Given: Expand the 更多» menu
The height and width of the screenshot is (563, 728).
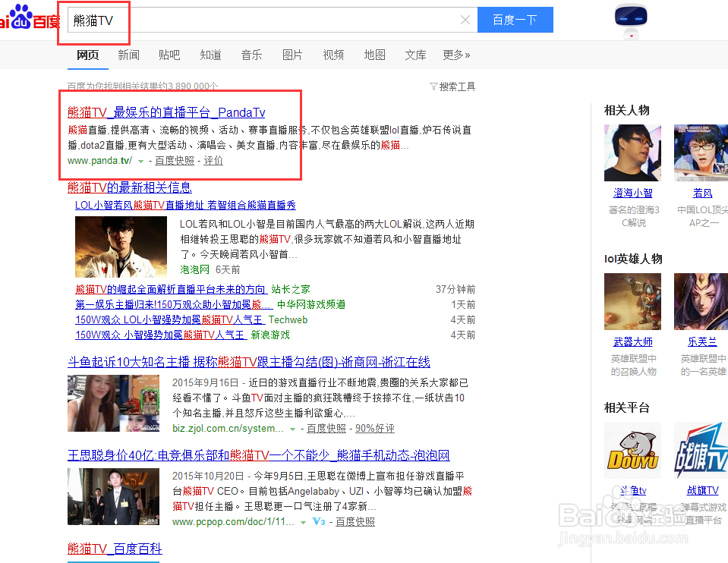Looking at the screenshot, I should coord(456,55).
